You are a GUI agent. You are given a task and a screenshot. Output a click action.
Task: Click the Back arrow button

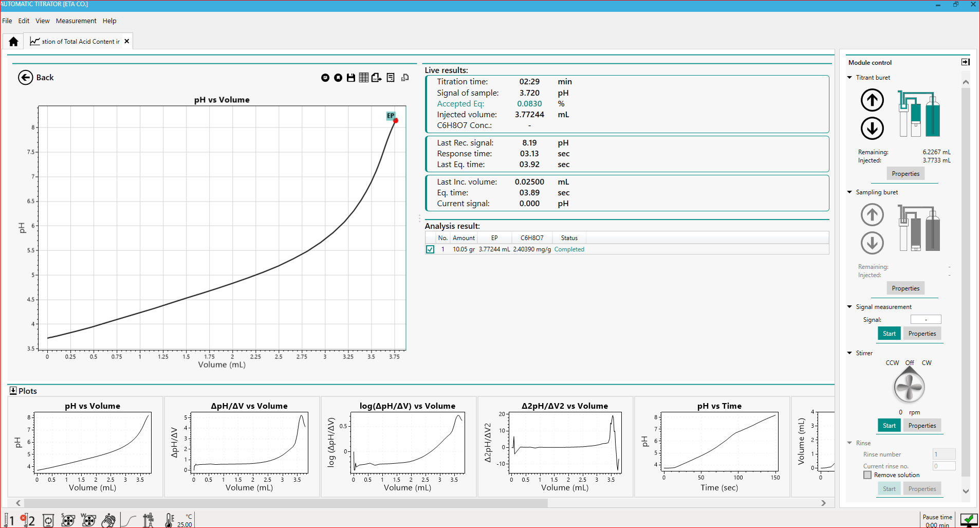pyautogui.click(x=25, y=78)
